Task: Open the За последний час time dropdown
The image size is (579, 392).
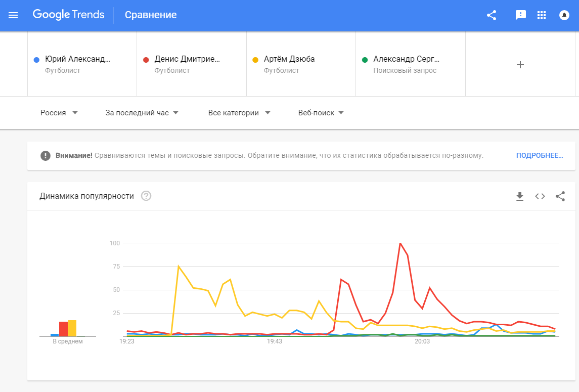Action: 142,113
